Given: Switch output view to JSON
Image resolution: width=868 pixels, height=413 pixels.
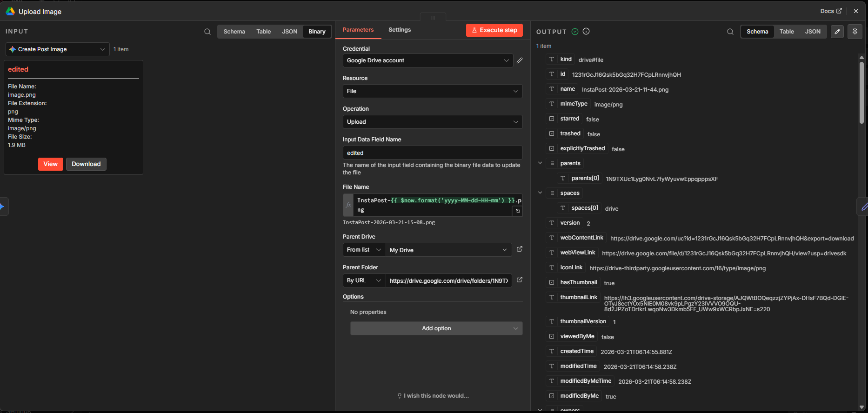Looking at the screenshot, I should click(x=813, y=32).
